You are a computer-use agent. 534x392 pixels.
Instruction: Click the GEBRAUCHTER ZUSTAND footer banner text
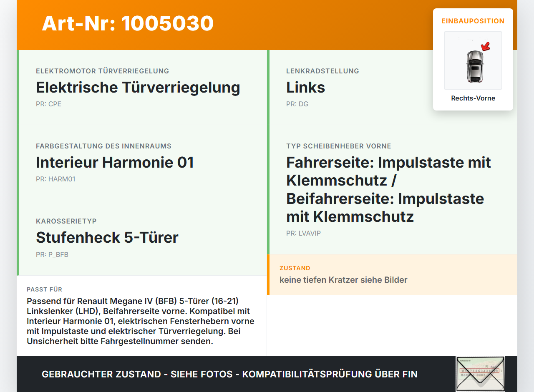coord(229,374)
